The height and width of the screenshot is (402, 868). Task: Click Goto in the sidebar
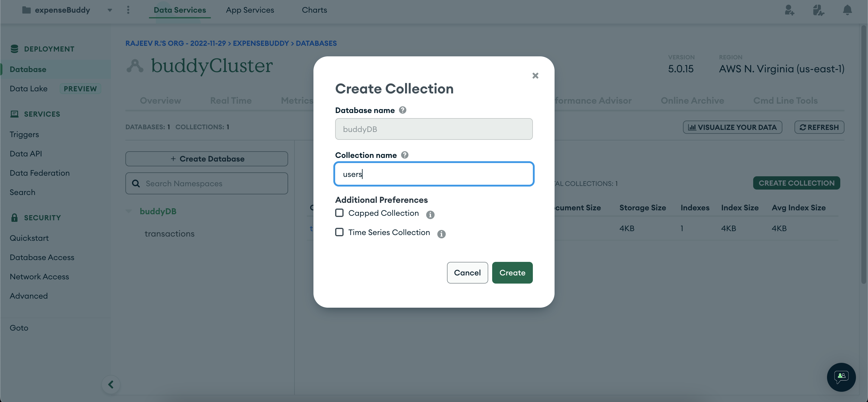19,328
